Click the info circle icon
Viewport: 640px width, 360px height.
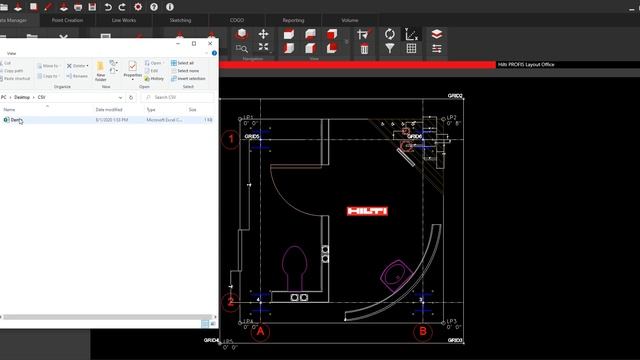coord(170,7)
